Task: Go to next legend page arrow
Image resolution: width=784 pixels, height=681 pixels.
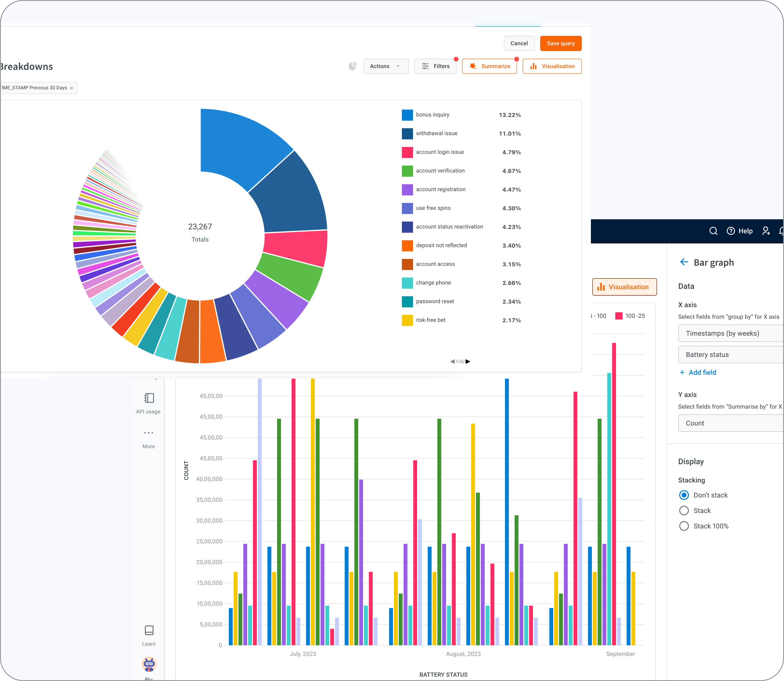Action: (x=468, y=362)
